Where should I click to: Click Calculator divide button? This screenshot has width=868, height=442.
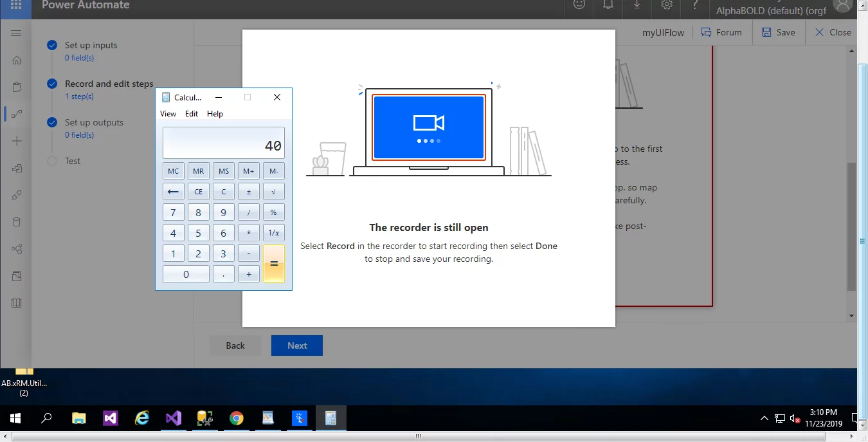249,212
